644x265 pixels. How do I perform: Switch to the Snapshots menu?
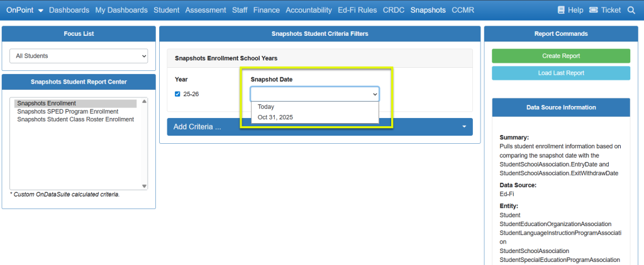[428, 10]
